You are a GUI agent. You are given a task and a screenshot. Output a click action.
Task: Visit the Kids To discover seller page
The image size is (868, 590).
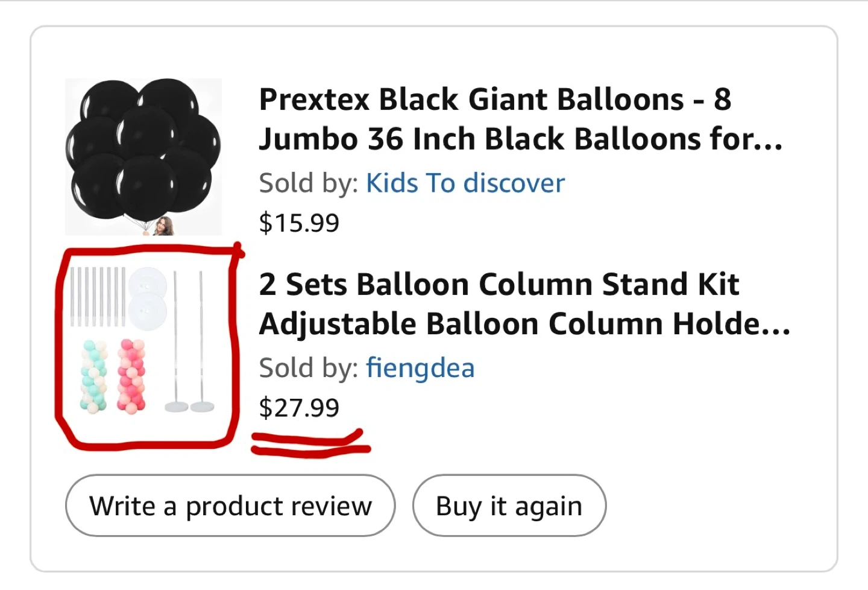[465, 183]
